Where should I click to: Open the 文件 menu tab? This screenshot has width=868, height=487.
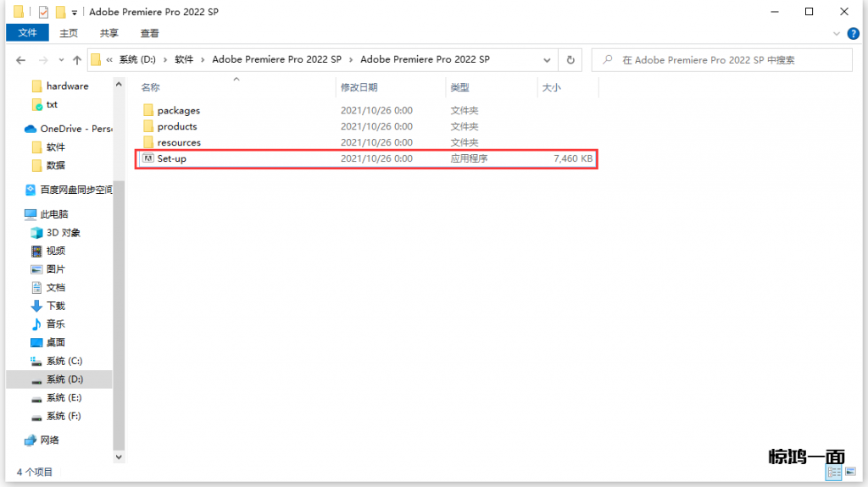pyautogui.click(x=28, y=33)
